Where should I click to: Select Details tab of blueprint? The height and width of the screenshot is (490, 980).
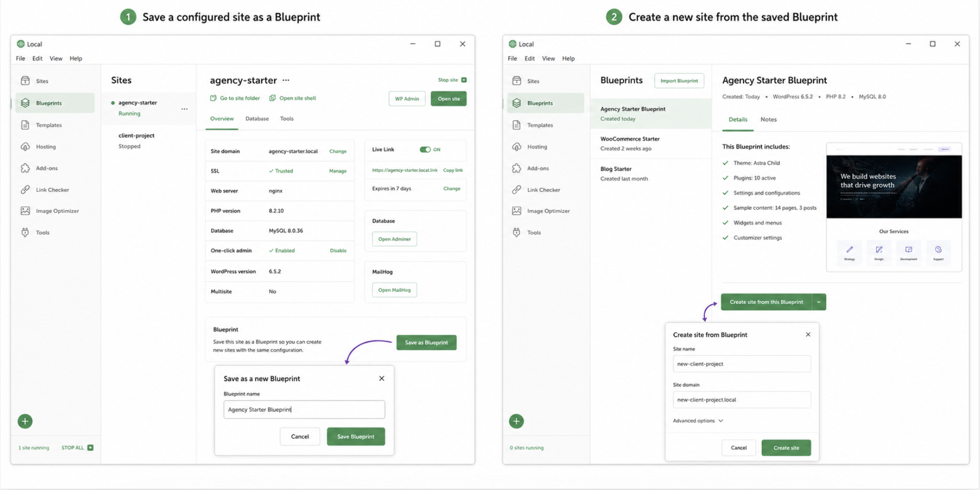tap(738, 120)
